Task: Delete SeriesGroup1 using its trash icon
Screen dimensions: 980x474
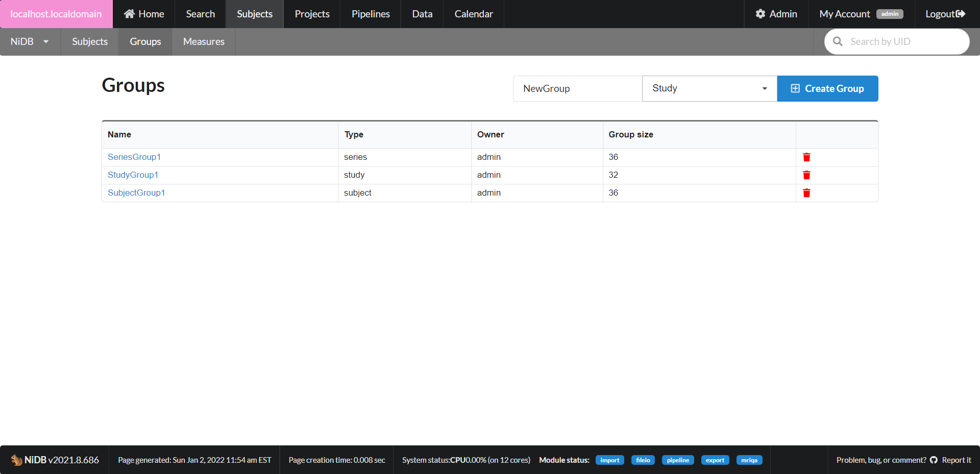Action: click(x=806, y=157)
